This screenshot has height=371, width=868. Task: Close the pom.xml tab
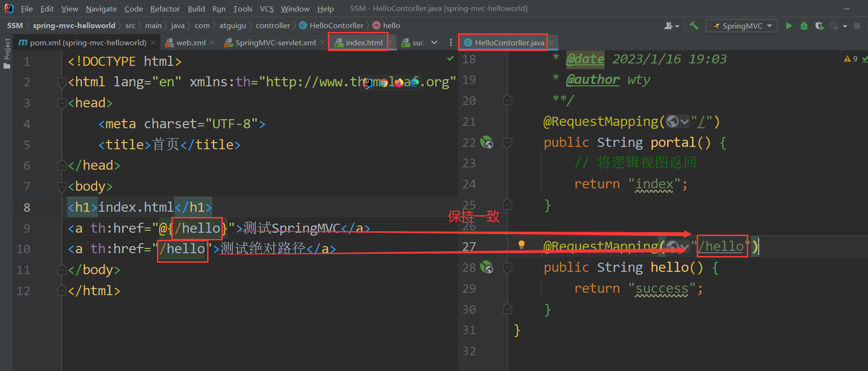pos(153,42)
